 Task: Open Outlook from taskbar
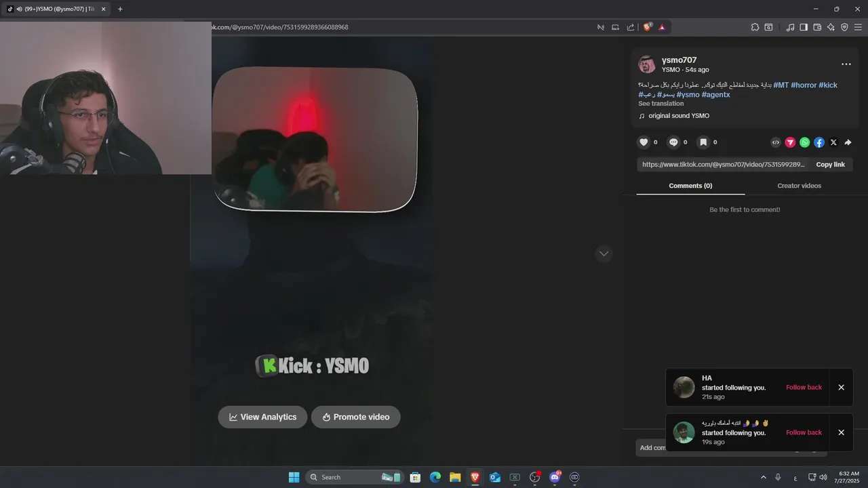(x=495, y=477)
